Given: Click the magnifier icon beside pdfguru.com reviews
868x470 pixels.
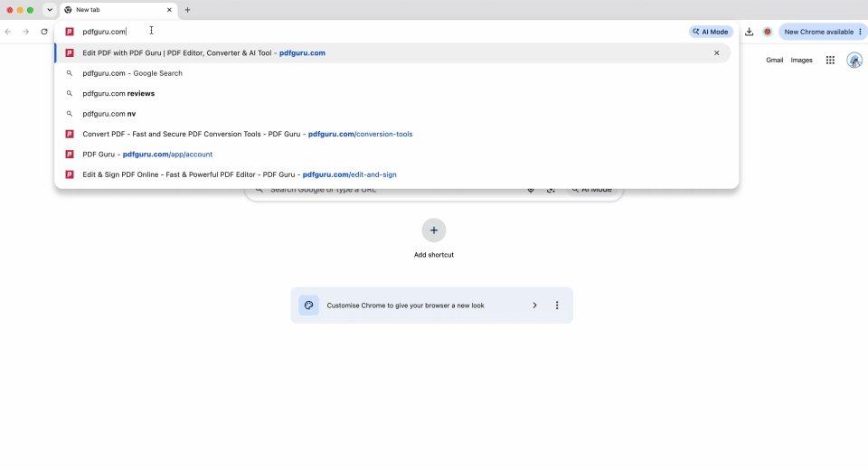Looking at the screenshot, I should point(70,94).
